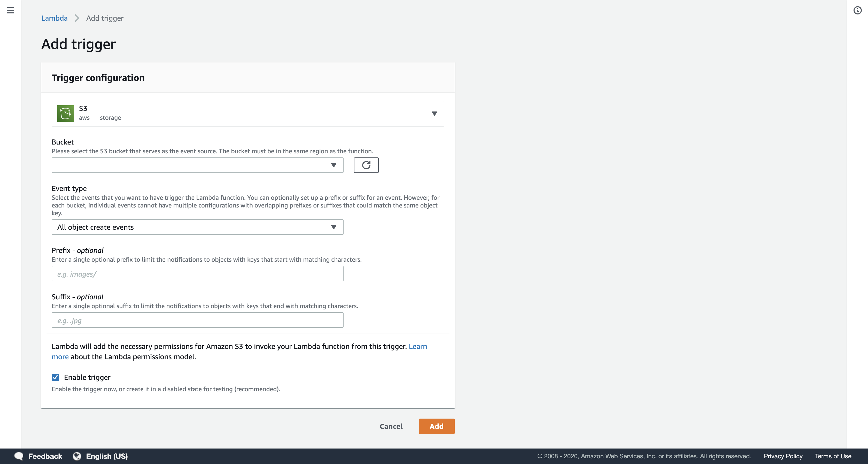868x464 pixels.
Task: Open the hamburger navigation menu
Action: [x=10, y=10]
